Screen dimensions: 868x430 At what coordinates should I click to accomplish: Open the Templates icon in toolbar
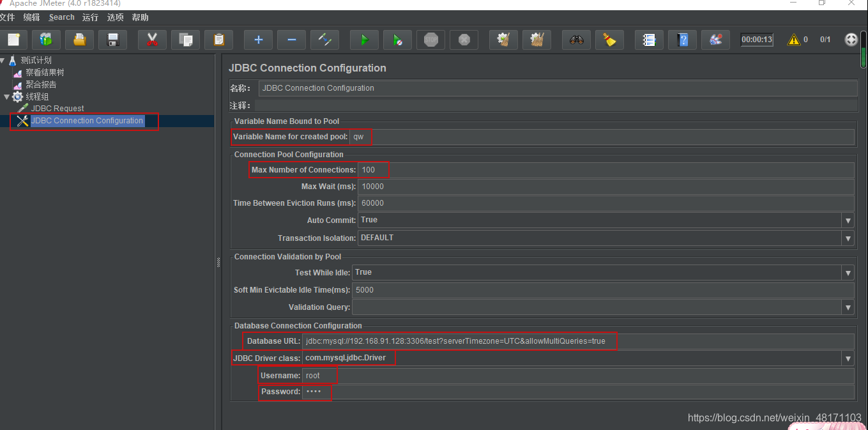[46, 40]
